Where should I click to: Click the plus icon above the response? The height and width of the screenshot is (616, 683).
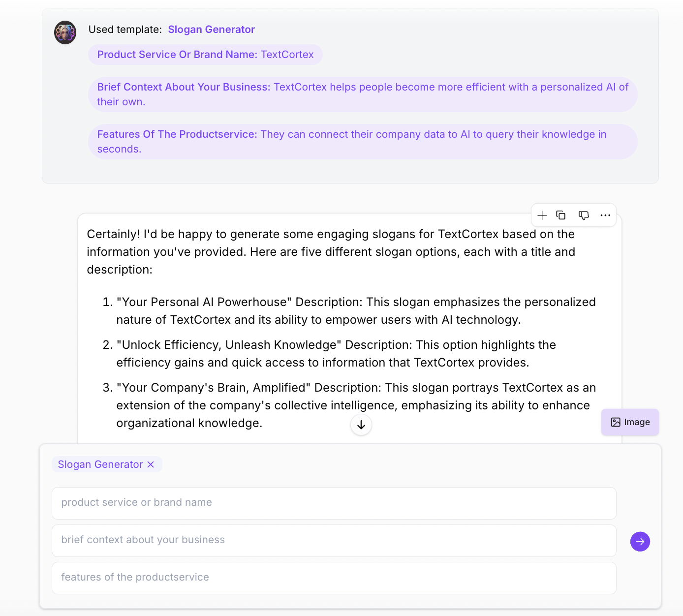(542, 215)
